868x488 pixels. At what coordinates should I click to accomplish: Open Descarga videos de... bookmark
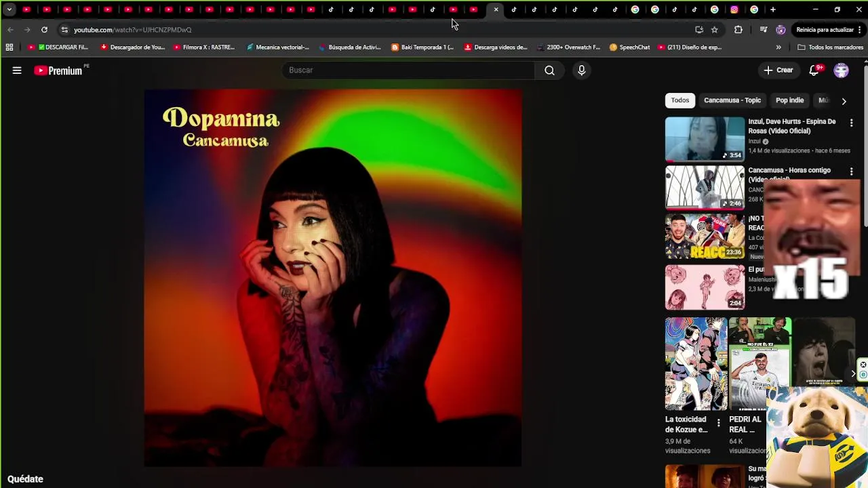click(496, 47)
